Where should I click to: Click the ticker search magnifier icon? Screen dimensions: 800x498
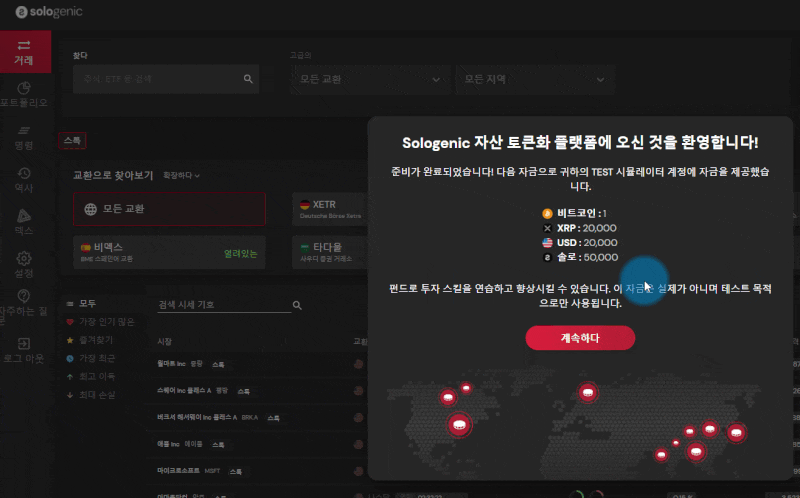(297, 305)
